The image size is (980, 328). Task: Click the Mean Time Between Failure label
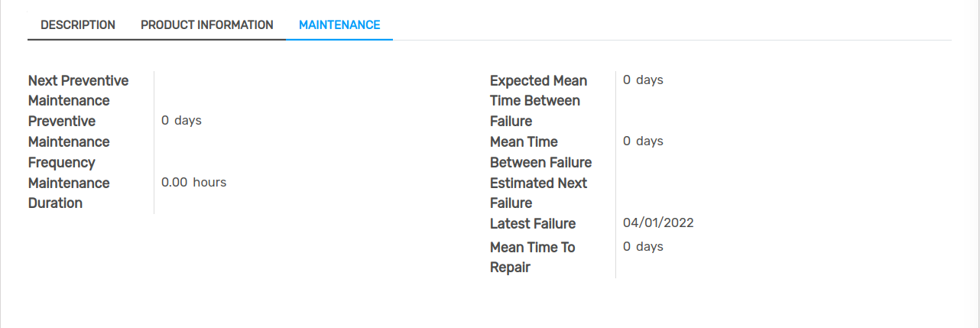(540, 151)
